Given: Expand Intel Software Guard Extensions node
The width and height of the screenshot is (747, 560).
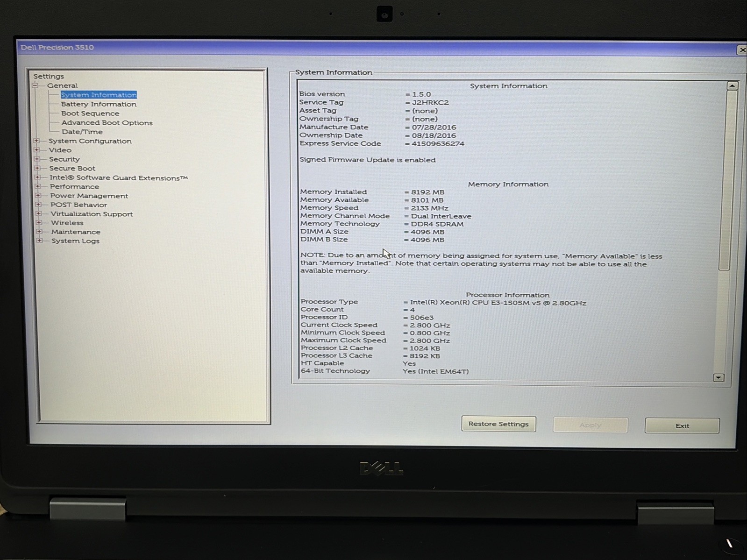Looking at the screenshot, I should coord(38,177).
